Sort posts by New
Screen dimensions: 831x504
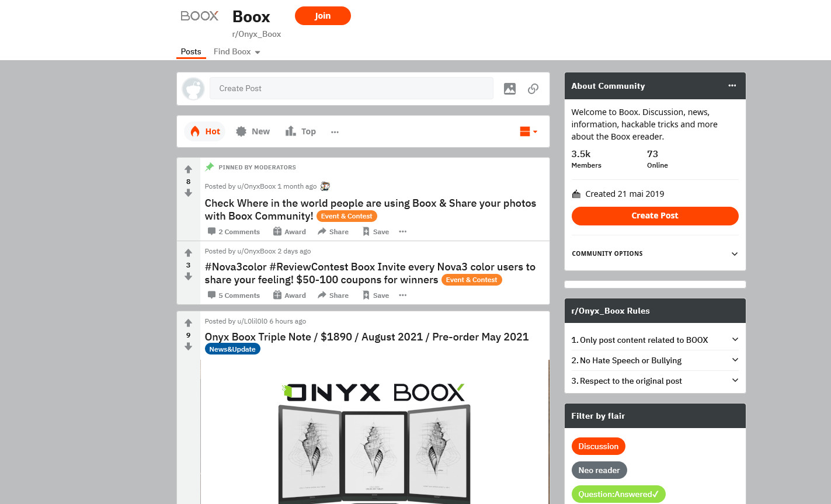[x=253, y=131]
